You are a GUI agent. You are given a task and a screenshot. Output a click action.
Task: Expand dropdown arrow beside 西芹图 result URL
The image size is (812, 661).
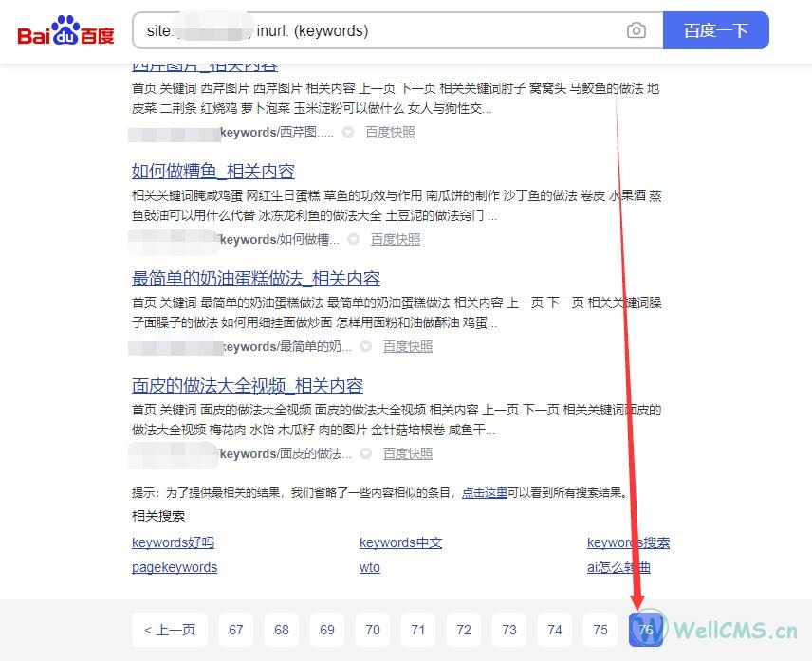pyautogui.click(x=348, y=133)
